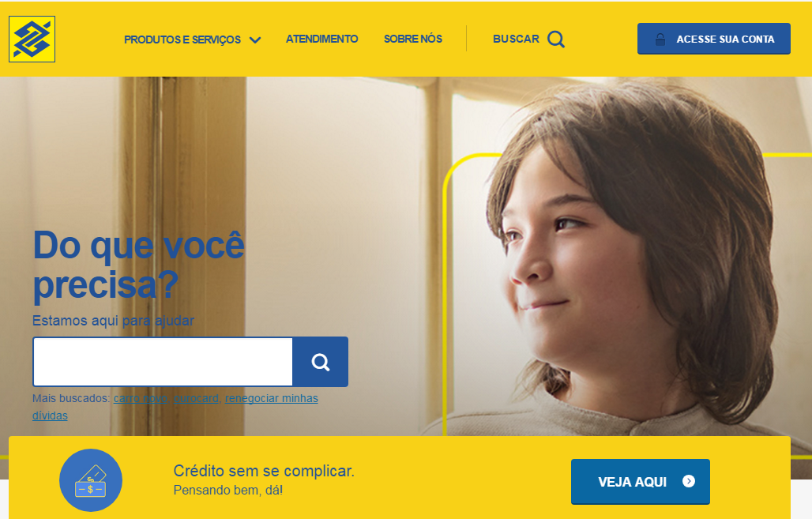The width and height of the screenshot is (812, 519).
Task: Click the arrow circle icon in Veja Aqui
Action: pyautogui.click(x=688, y=481)
